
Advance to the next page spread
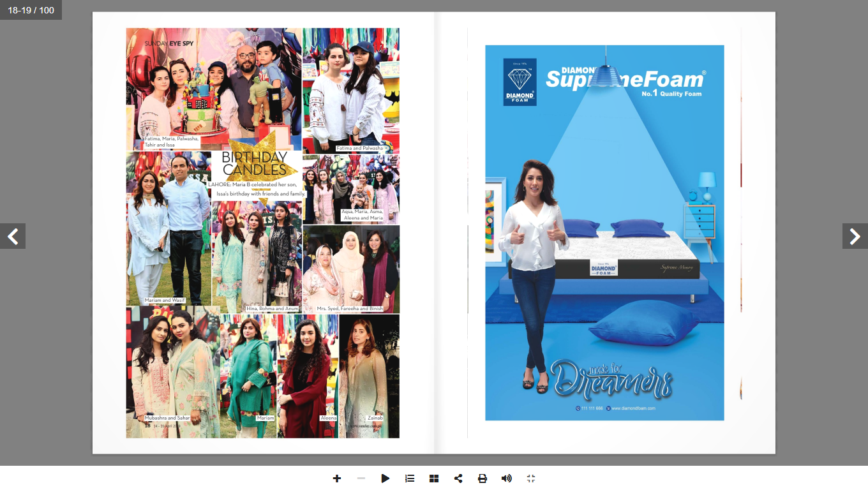pos(855,236)
